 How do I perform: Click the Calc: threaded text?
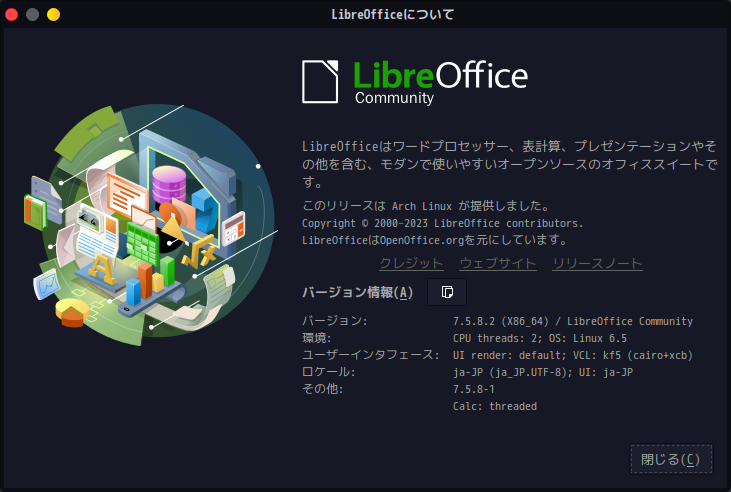[x=495, y=406]
